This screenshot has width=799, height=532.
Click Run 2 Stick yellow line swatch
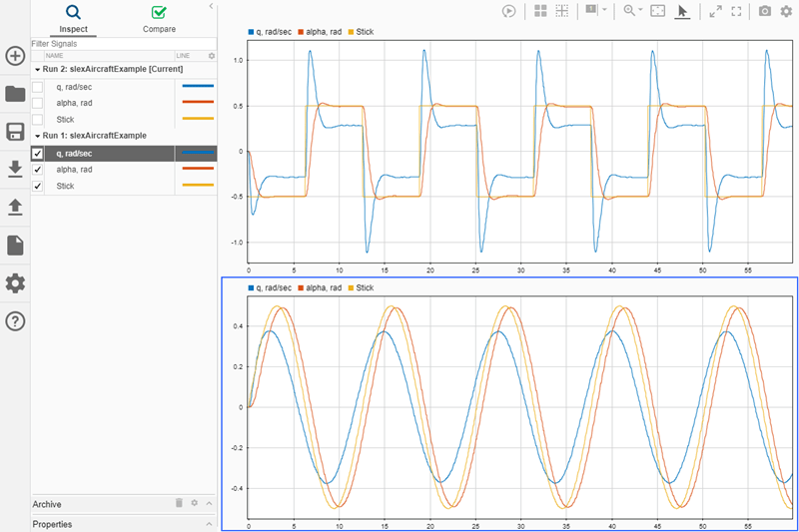(x=198, y=118)
